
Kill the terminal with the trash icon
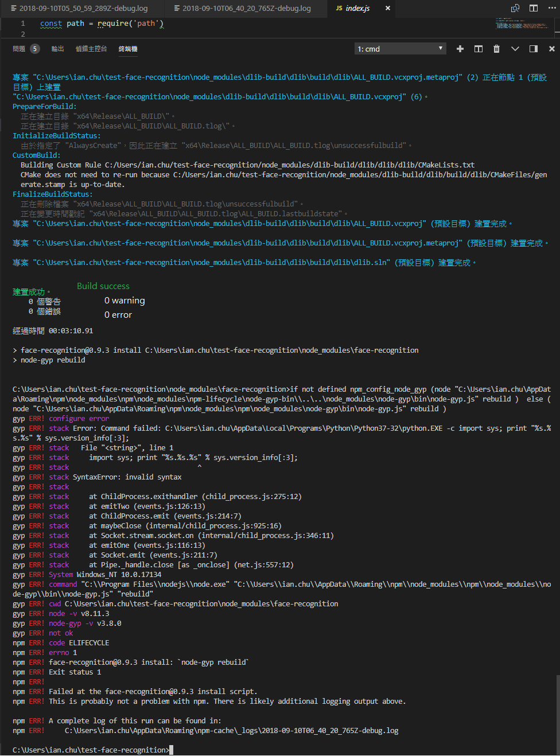click(497, 49)
